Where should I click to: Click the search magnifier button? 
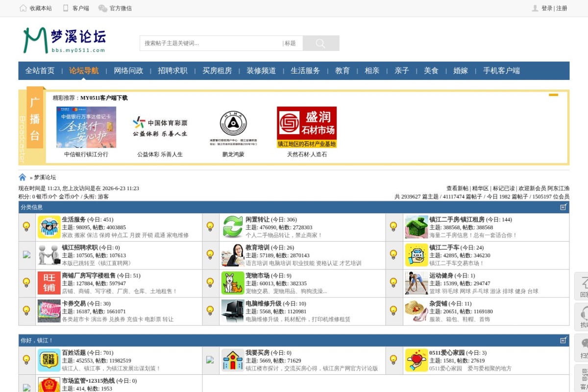(x=321, y=43)
